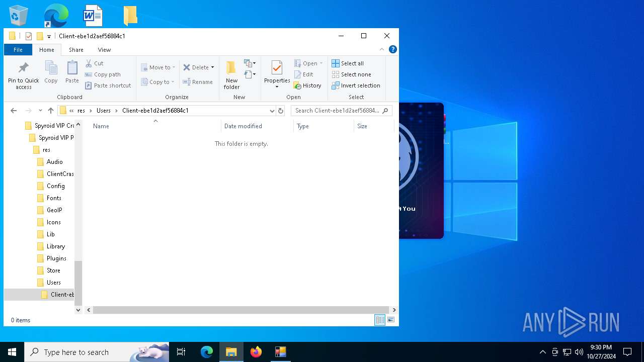Select Cut in Clipboard group

tap(94, 63)
